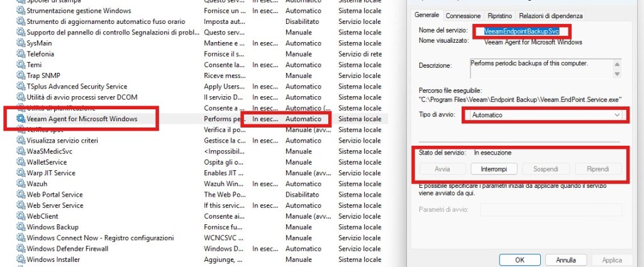Select the Windows Defender Firewall service name
This screenshot has width=644, height=267.
(67, 249)
